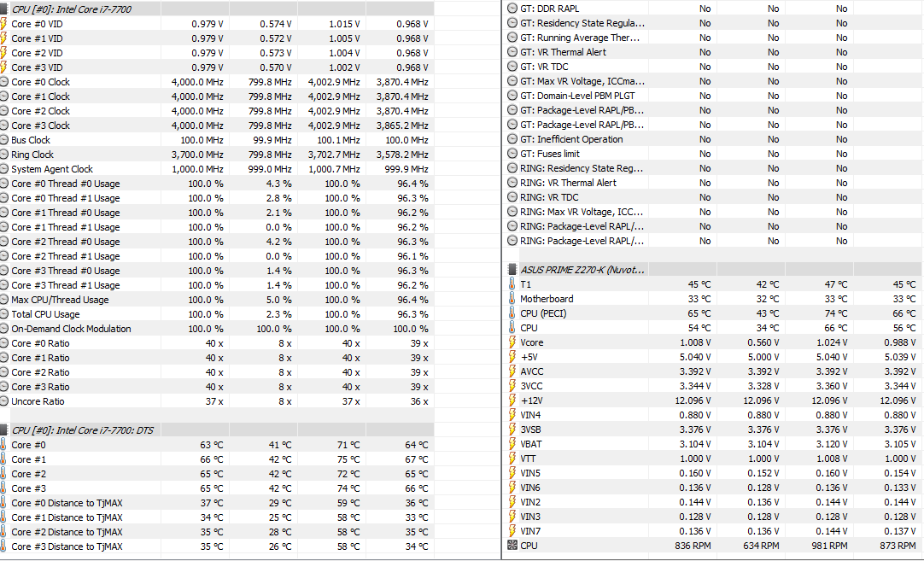
Task: Click the thermometer icon beside Core #1 temperature
Action: click(3, 459)
